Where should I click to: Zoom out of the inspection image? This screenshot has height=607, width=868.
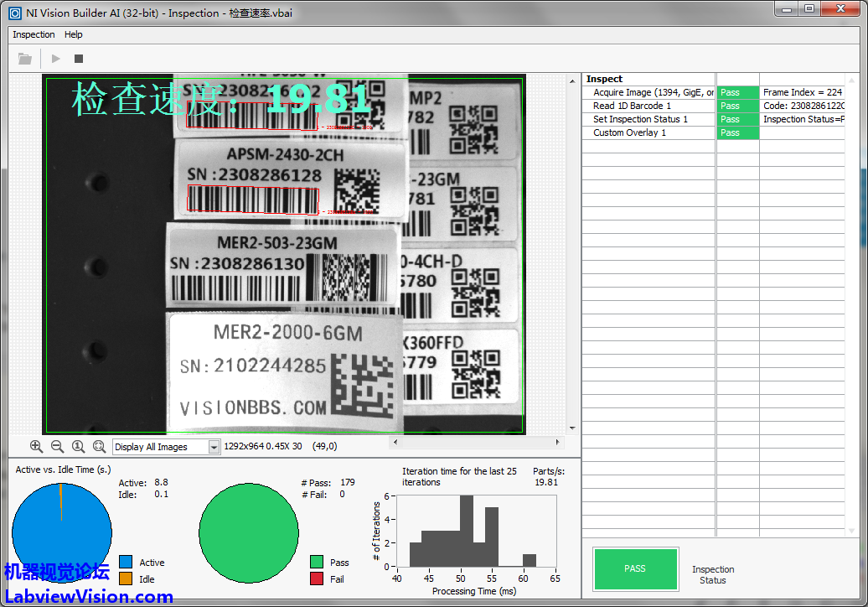click(x=57, y=447)
